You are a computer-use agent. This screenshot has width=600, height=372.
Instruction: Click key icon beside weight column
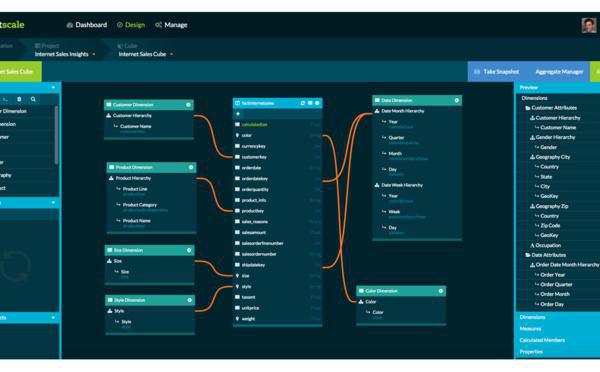pos(237,318)
